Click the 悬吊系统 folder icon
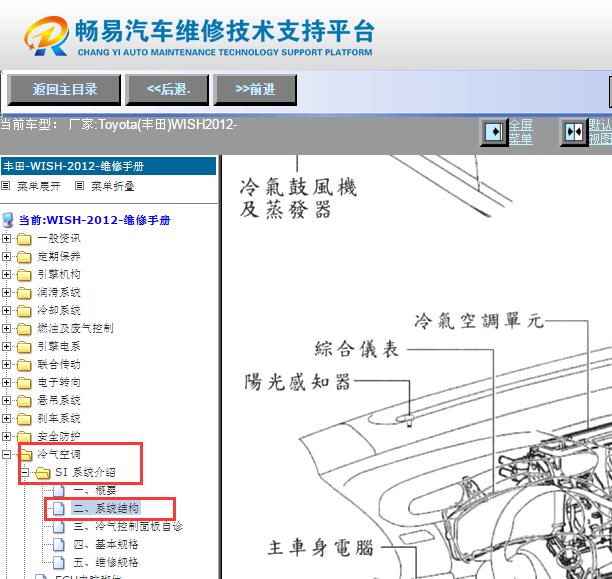The height and width of the screenshot is (579, 612). click(24, 401)
